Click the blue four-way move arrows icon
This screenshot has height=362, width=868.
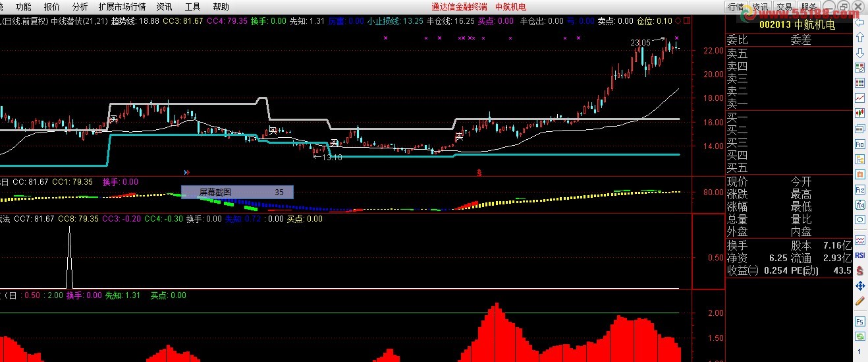coord(859,286)
